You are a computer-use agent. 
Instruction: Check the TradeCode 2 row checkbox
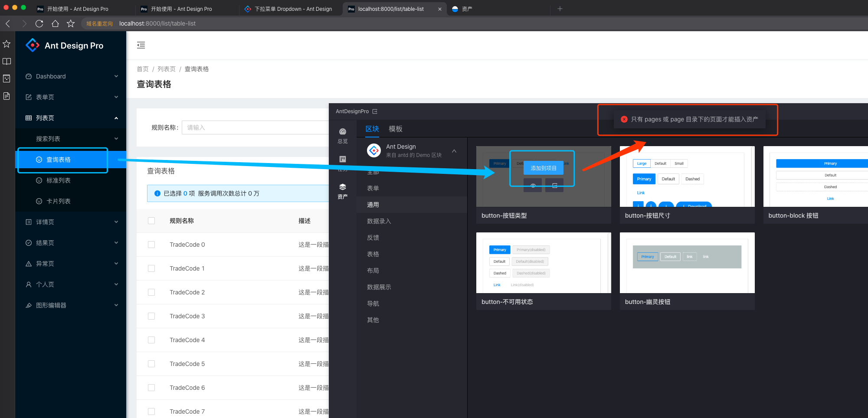click(151, 292)
